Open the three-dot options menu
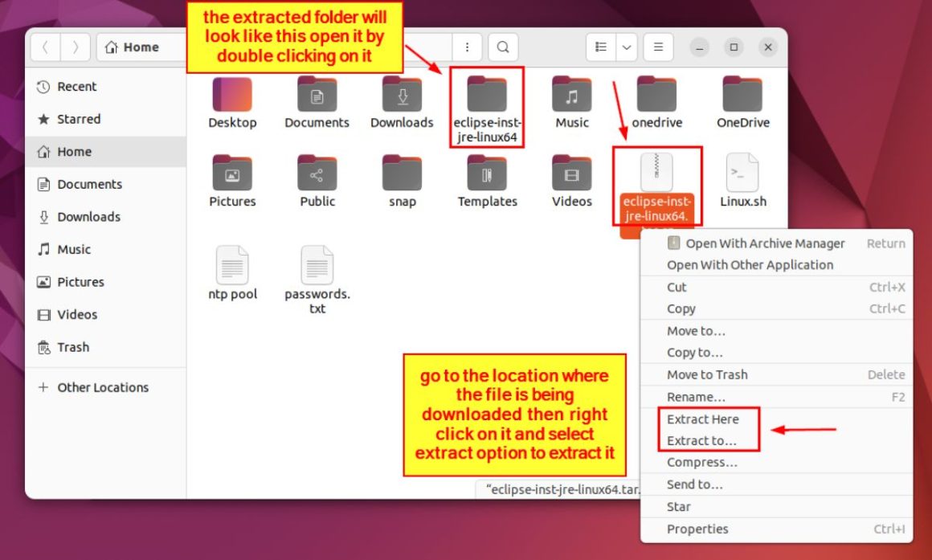 click(468, 47)
